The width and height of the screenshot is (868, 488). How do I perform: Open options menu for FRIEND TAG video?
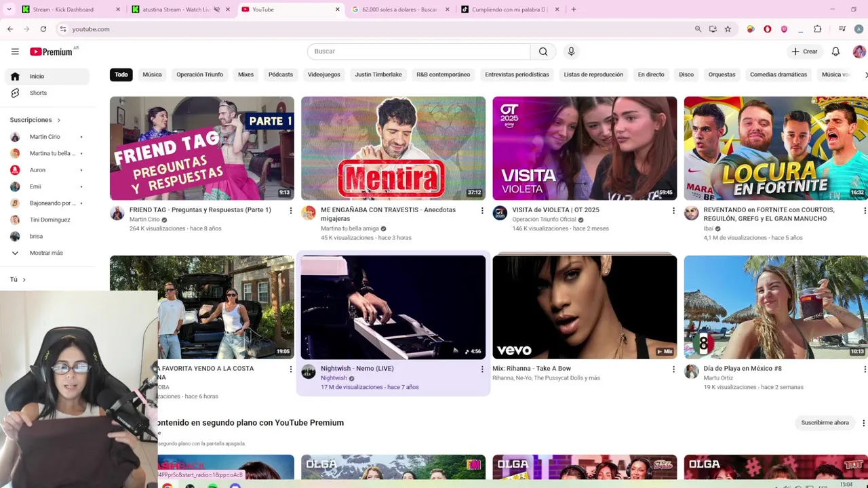[x=291, y=211]
